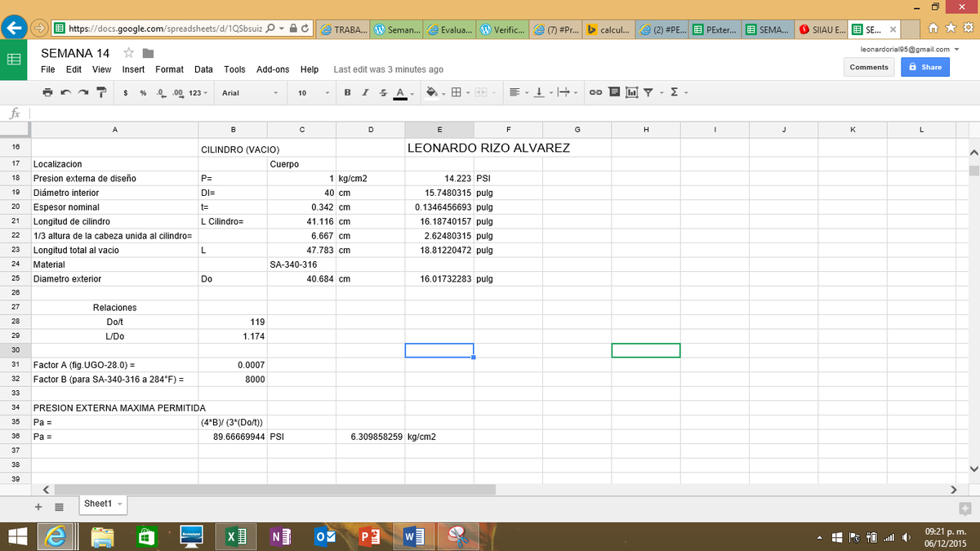Print the spreadsheet with the printer icon

(49, 93)
